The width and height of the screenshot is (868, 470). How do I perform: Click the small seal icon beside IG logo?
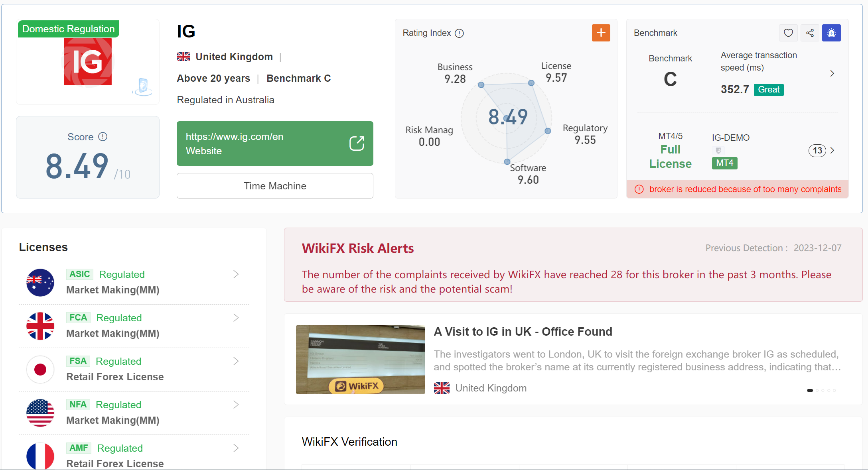point(142,87)
